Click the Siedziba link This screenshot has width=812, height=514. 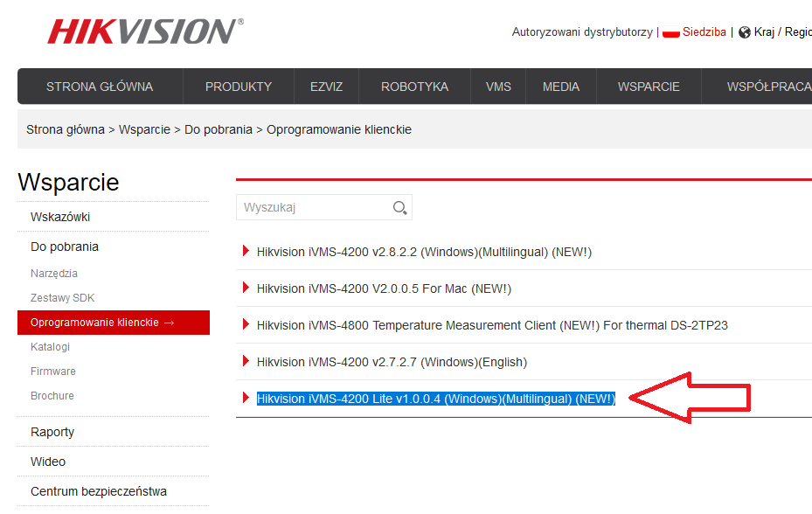704,32
